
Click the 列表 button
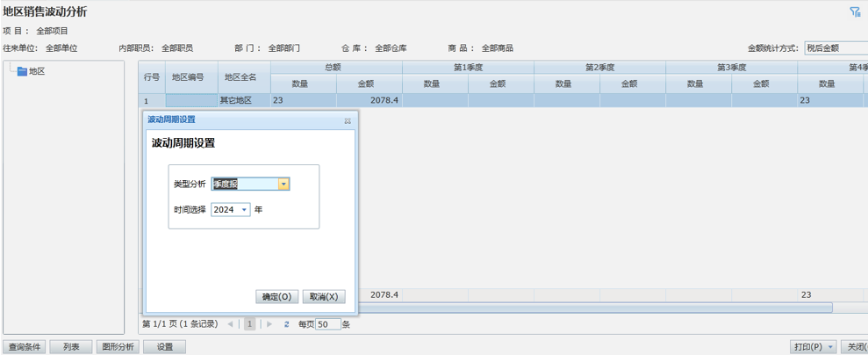tap(71, 347)
